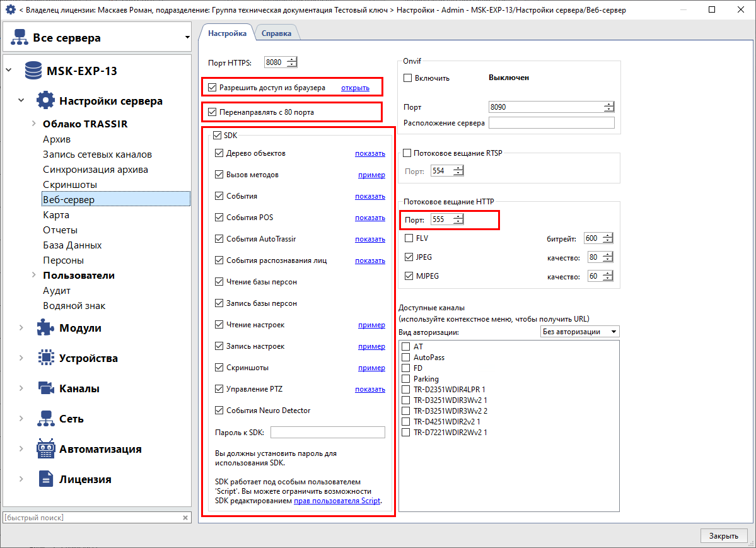Screen dimensions: 756x548
Task: Open the Все сервера dropdown
Action: 187,37
